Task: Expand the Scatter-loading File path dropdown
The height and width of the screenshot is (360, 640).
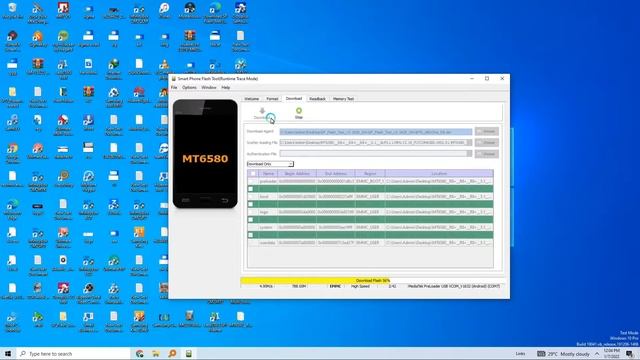Action: [469, 142]
